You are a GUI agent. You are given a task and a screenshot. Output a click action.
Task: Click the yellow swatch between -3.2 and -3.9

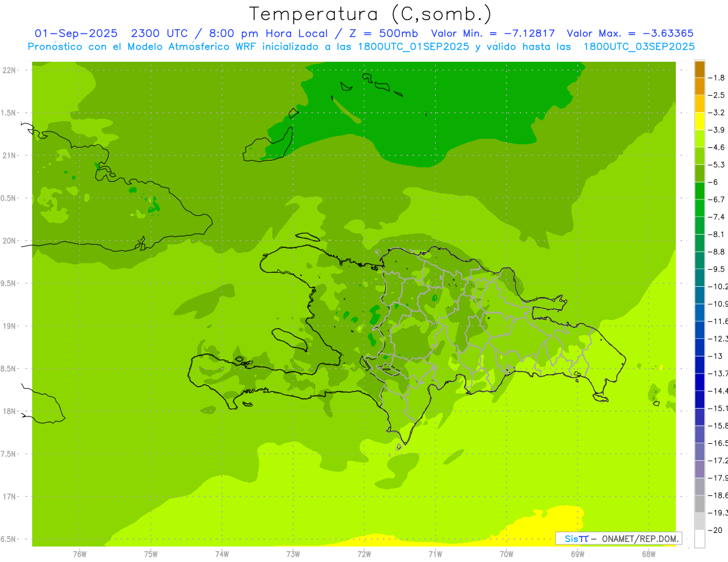tap(699, 121)
